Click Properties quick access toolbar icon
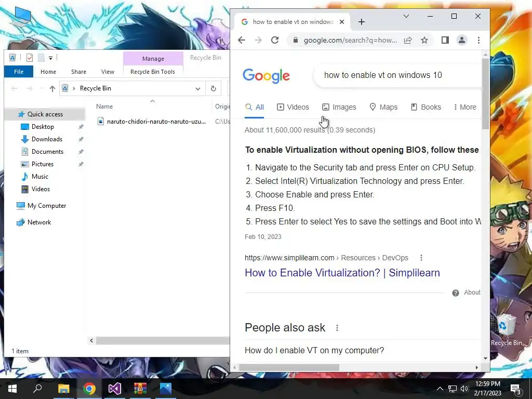This screenshot has height=399, width=532. pyautogui.click(x=30, y=58)
